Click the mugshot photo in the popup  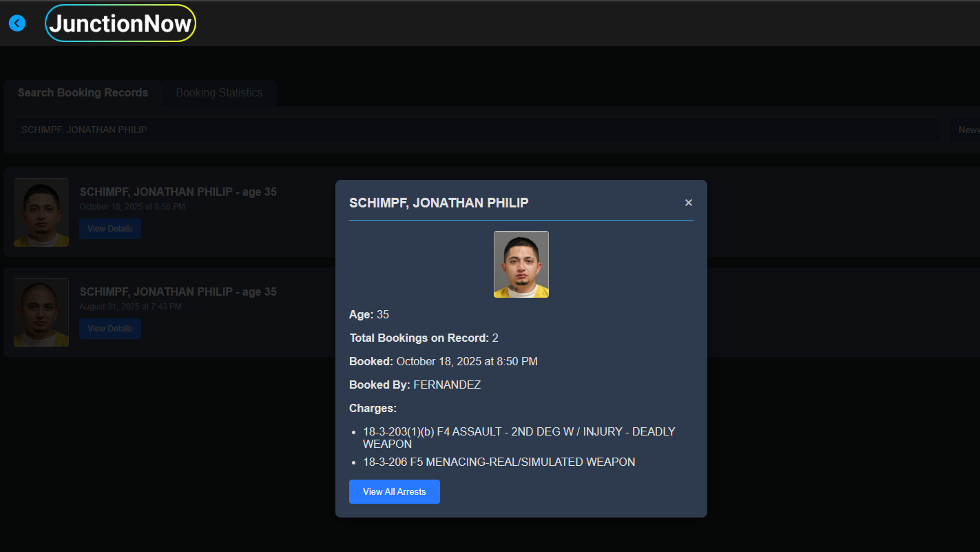tap(521, 265)
